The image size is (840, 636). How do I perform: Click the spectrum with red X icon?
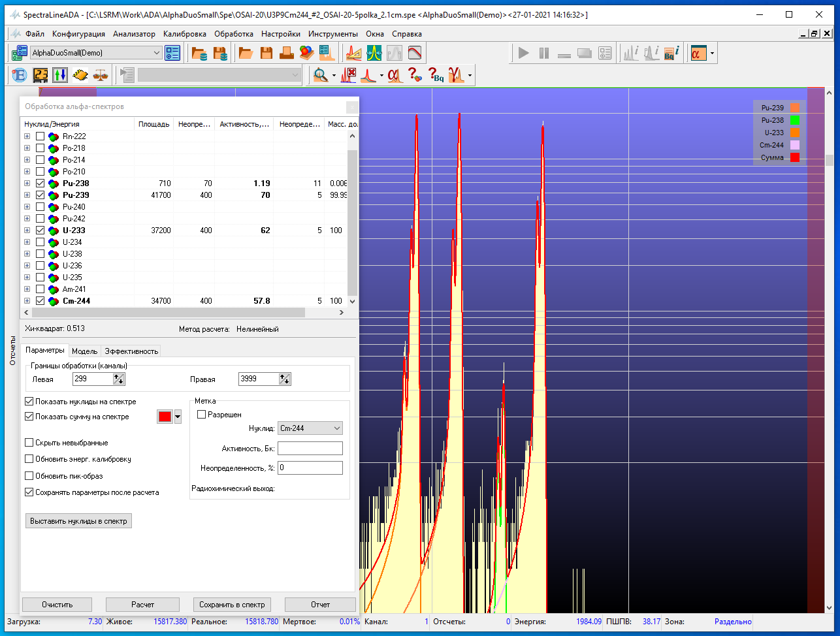pyautogui.click(x=349, y=75)
